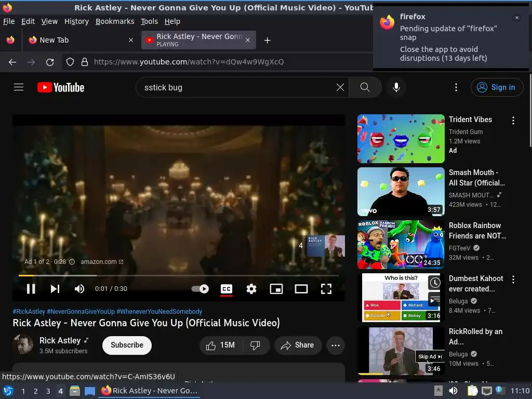532x399 pixels.
Task: Mute the video with the player speaker icon
Action: click(79, 289)
